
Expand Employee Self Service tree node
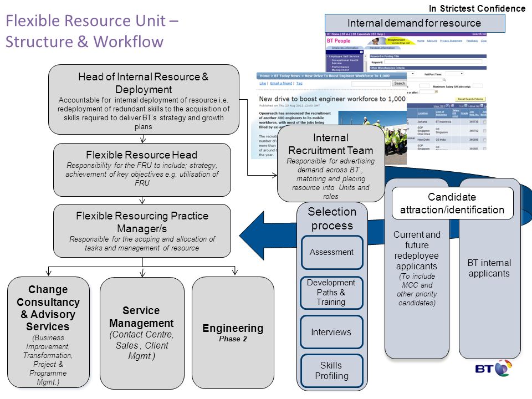tap(344, 57)
